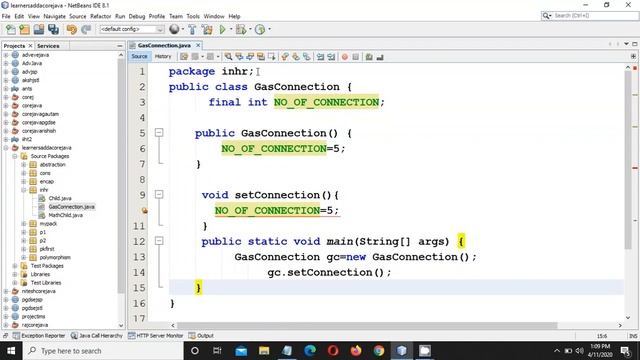
Task: Close the GasConnection.java editor tab
Action: tap(198, 45)
